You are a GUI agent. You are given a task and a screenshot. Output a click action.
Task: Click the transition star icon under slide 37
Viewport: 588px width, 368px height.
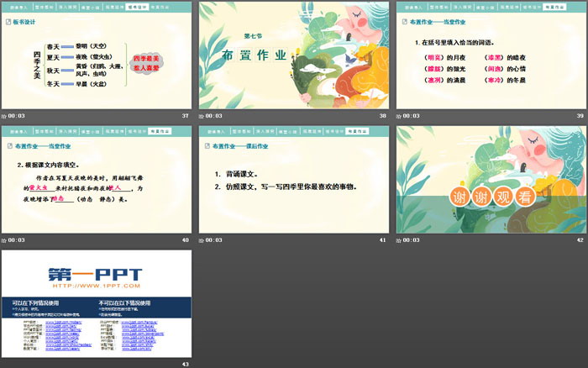coord(4,116)
